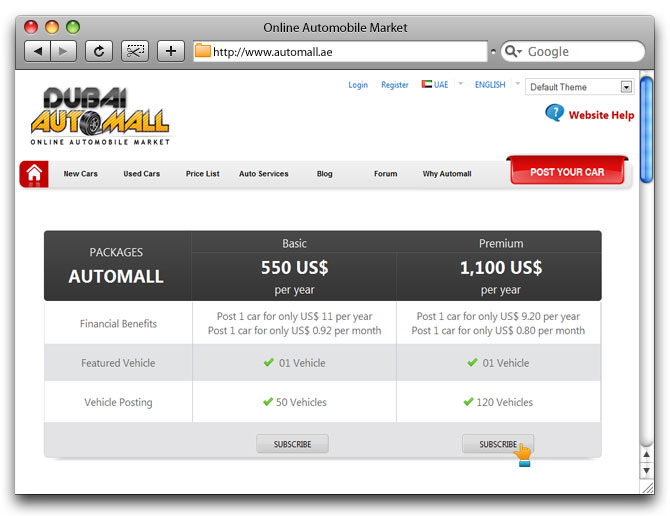
Task: Click the Login link
Action: click(x=358, y=85)
